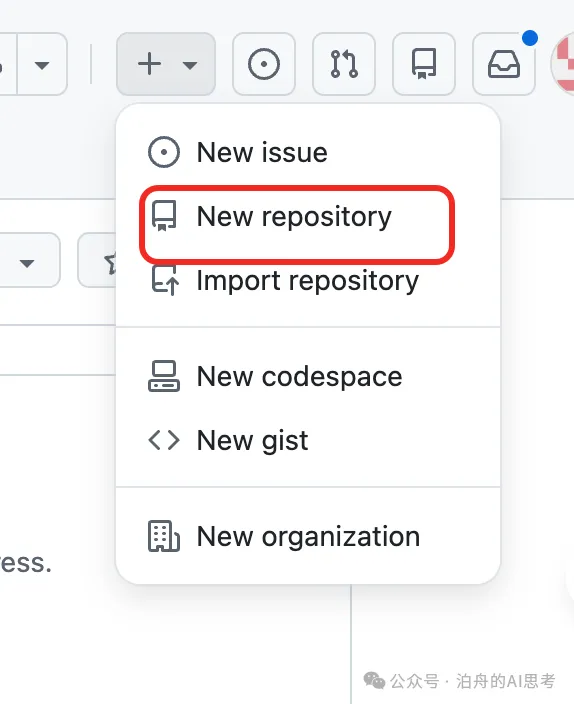Open the repositories icon in the header
Screen dimensions: 574x704
(424, 64)
